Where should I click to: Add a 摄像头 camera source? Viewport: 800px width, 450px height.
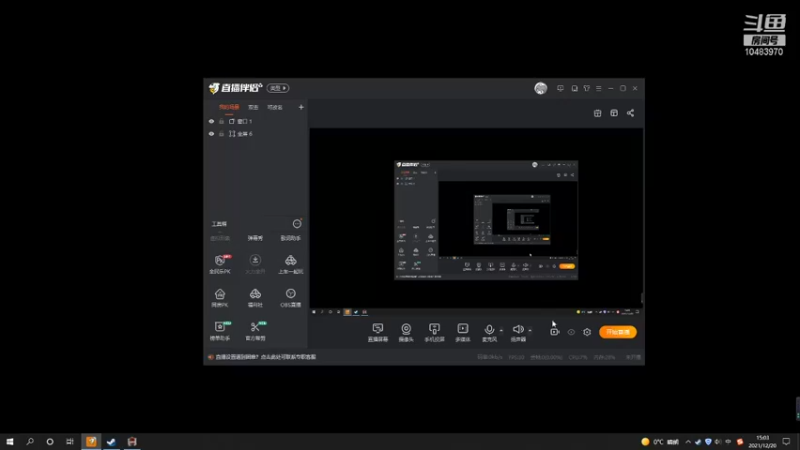click(406, 332)
